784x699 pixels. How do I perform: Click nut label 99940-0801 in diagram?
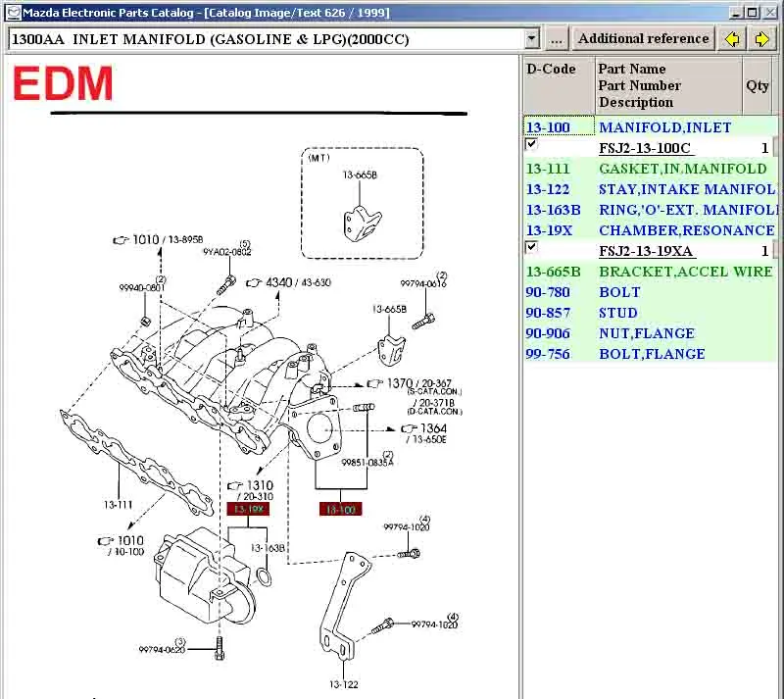tap(141, 287)
